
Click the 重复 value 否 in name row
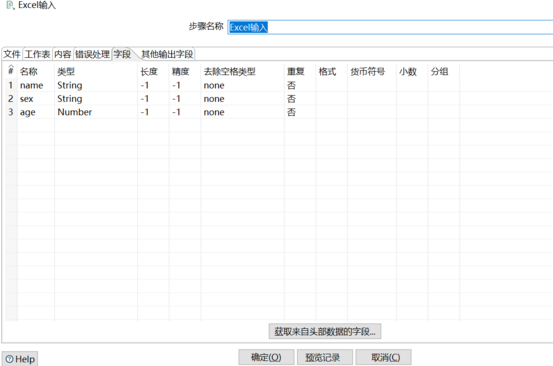pos(291,85)
